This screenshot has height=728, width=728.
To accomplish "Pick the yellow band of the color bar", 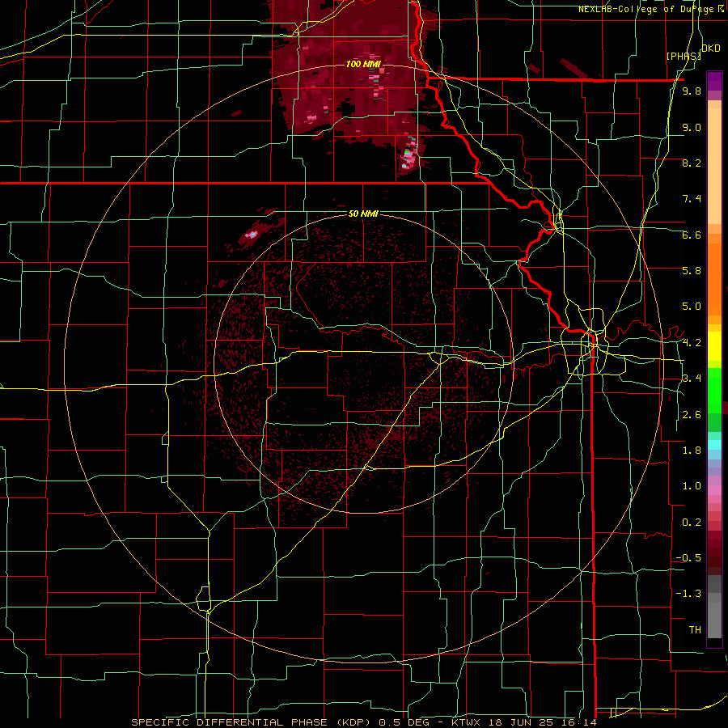I will (x=714, y=346).
